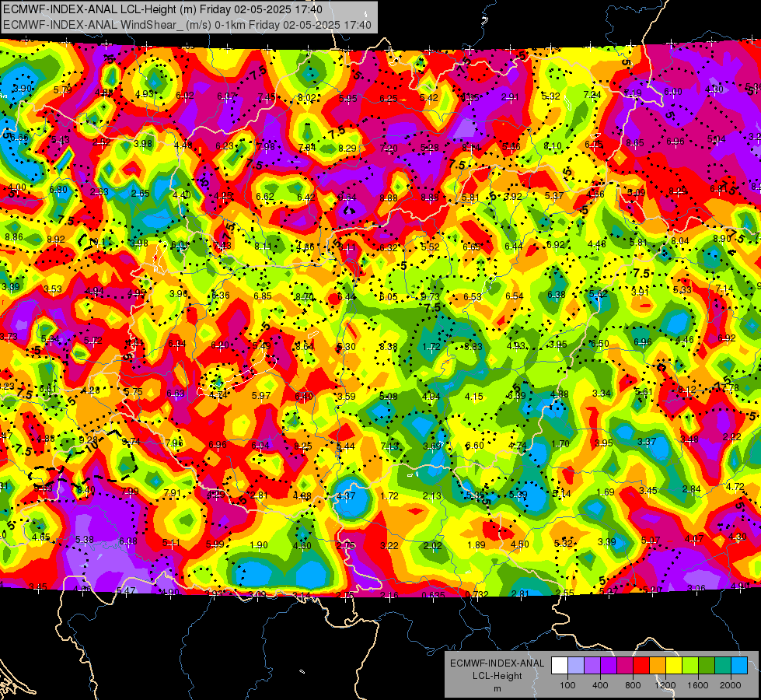The height and width of the screenshot is (700, 761).
Task: Pick the orange legend swatch
Action: tap(658, 666)
